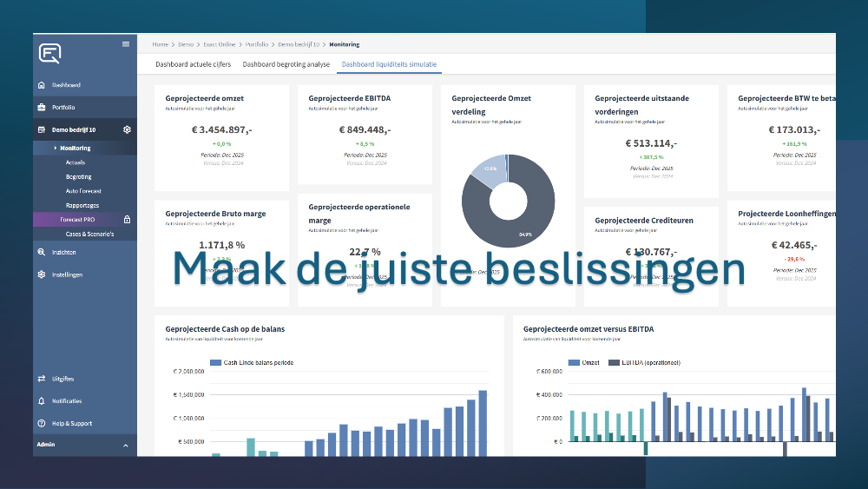This screenshot has width=868, height=489.
Task: Click the Portfolio briefcase icon
Action: pyautogui.click(x=41, y=108)
